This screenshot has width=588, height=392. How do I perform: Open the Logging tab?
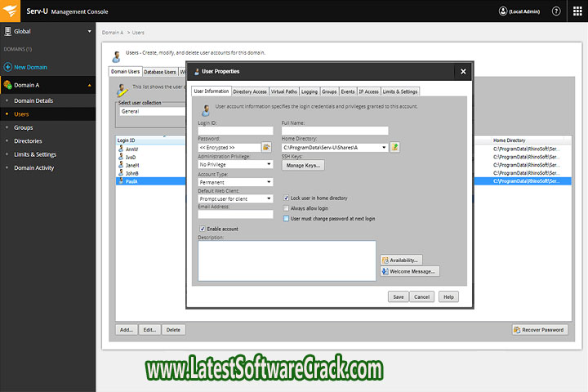(x=310, y=91)
